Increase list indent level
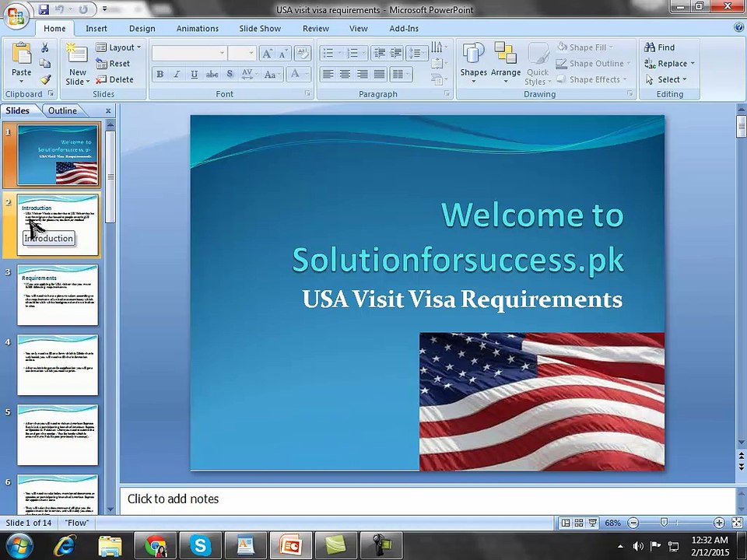The height and width of the screenshot is (560, 747). click(x=396, y=54)
